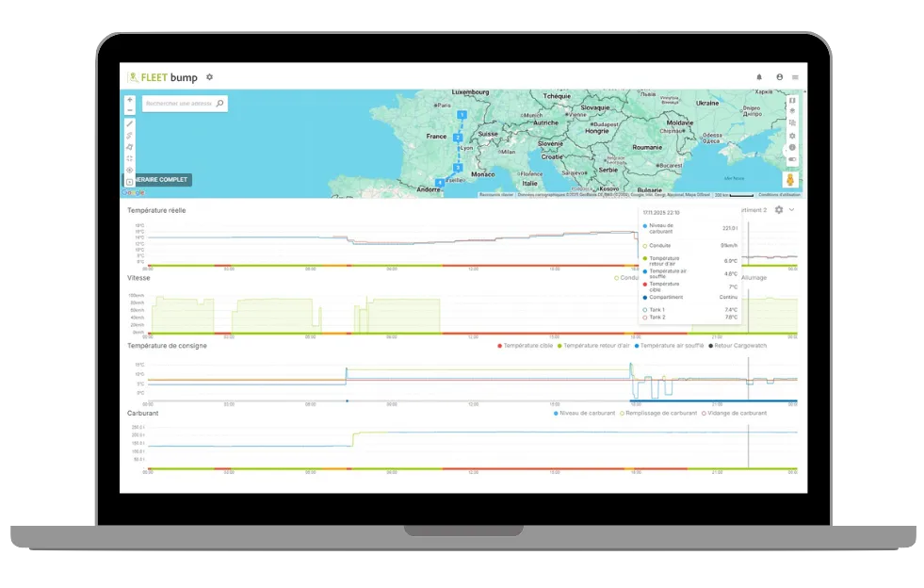Click the Google logo on the map
Viewport: 924px width, 588px height.
click(x=133, y=193)
